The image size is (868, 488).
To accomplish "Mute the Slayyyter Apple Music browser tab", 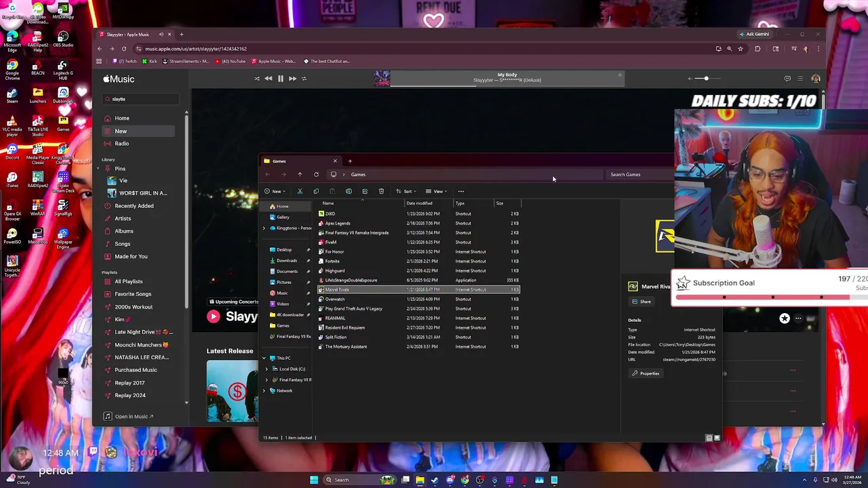I will [161, 35].
